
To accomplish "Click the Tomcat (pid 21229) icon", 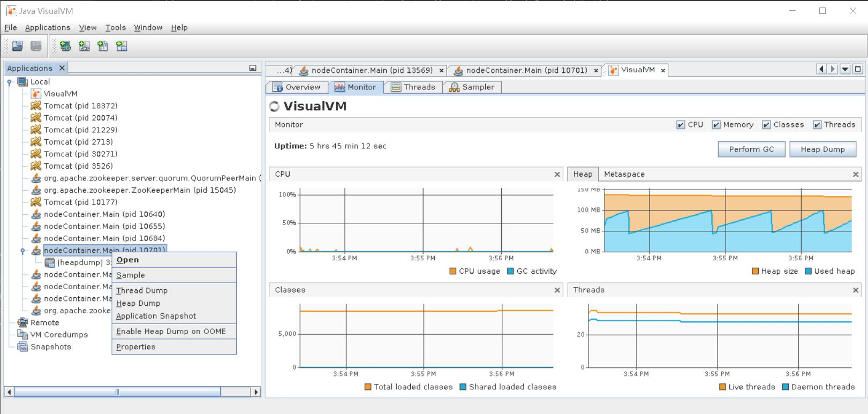I will [36, 130].
